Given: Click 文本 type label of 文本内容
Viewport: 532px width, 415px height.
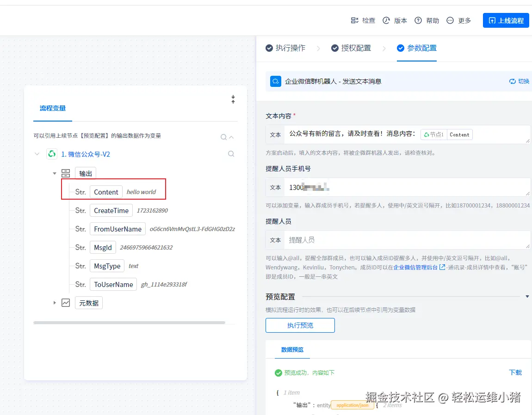Looking at the screenshot, I should pos(275,134).
